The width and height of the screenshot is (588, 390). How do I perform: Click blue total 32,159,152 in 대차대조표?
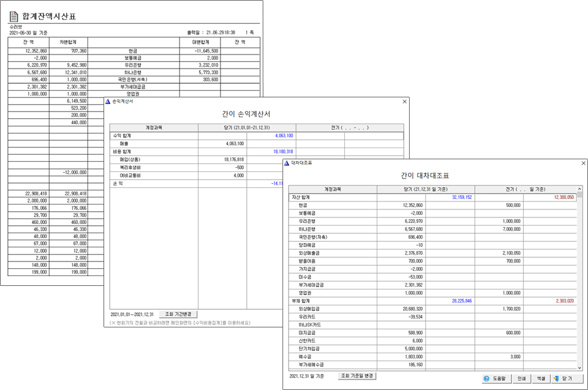pos(462,197)
